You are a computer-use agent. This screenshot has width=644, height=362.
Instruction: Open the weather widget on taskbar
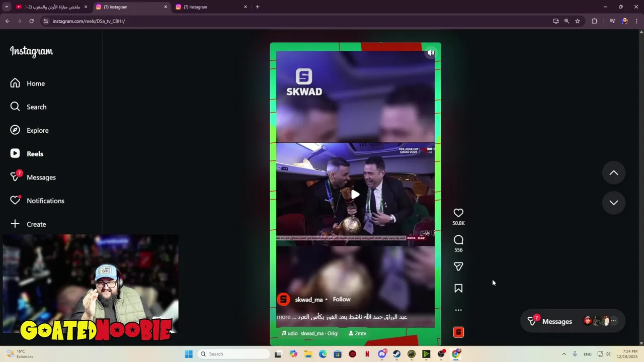[19, 354]
